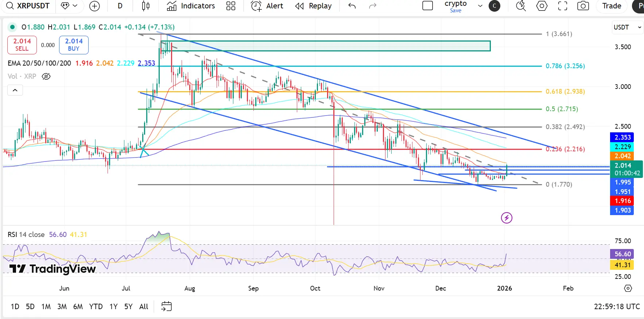This screenshot has width=644, height=319.
Task: Open the C user avatar
Action: coord(494,6)
